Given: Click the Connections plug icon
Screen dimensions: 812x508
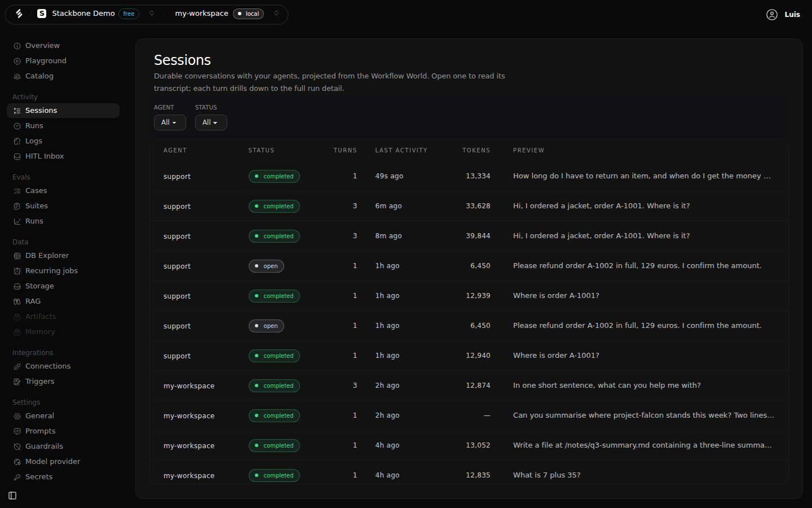Looking at the screenshot, I should (17, 366).
